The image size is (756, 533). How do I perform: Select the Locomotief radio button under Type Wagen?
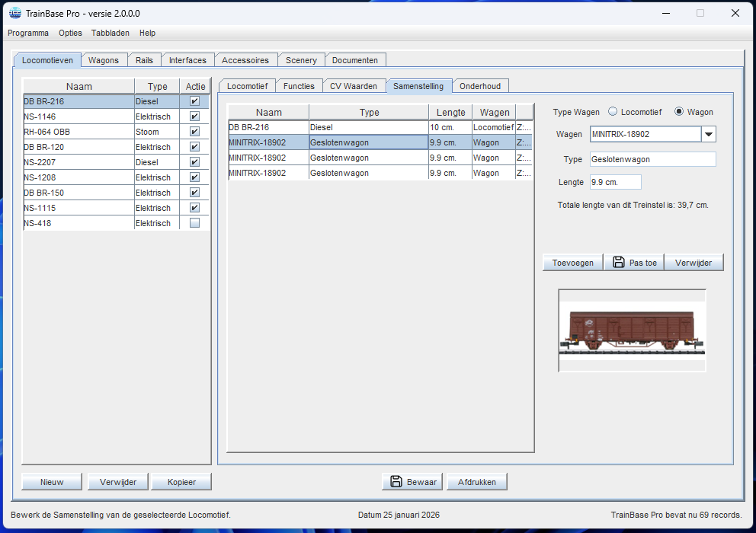[x=610, y=112]
